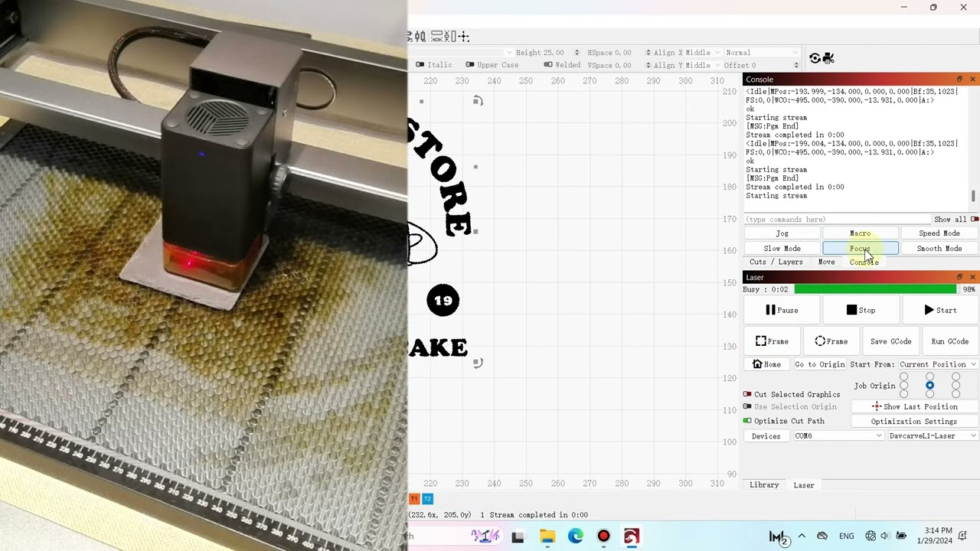The width and height of the screenshot is (980, 551).
Task: Click Run GCode button
Action: click(949, 341)
